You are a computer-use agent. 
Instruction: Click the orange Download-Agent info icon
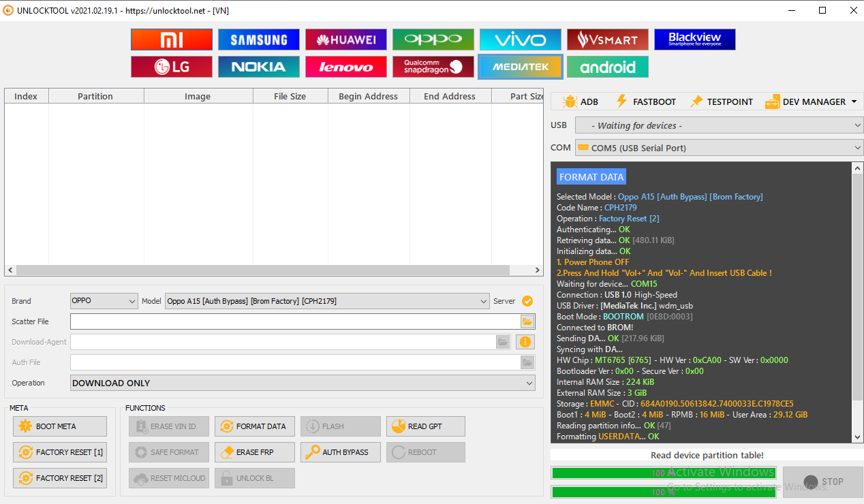525,342
